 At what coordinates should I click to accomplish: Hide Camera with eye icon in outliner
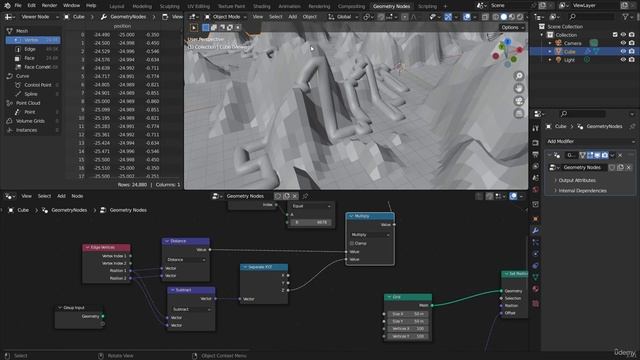click(x=623, y=43)
